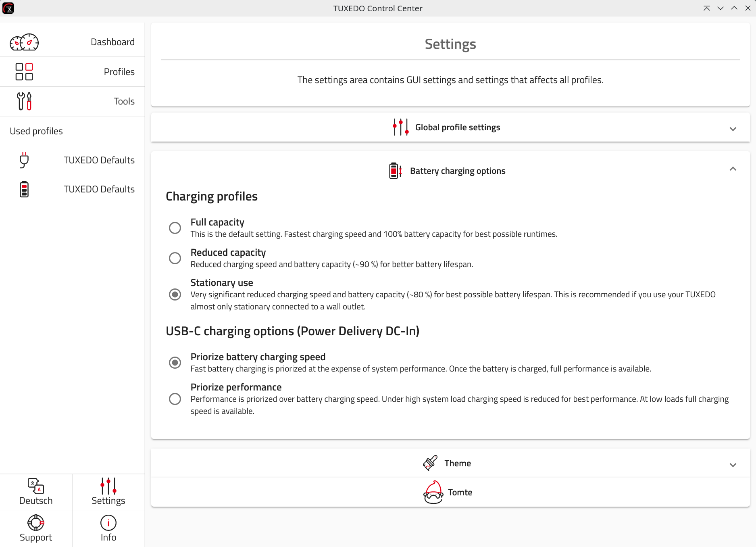Click the battery profile icon in sidebar
The width and height of the screenshot is (756, 547).
coord(24,189)
